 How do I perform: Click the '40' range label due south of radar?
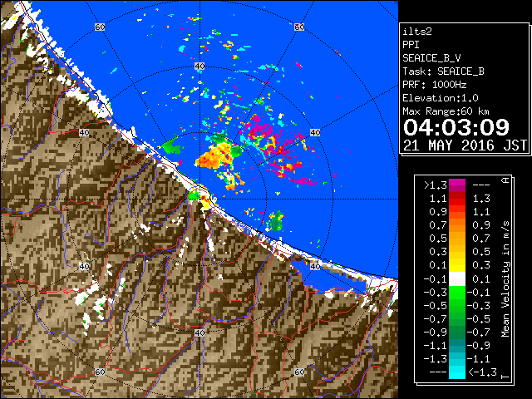coord(199,332)
